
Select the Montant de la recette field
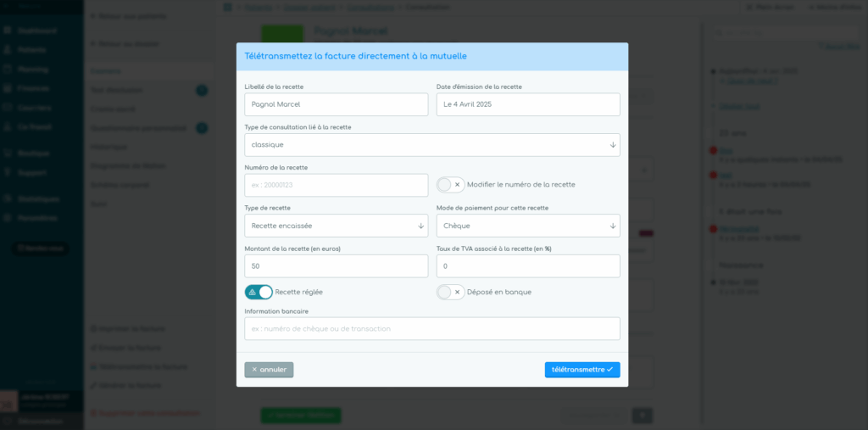coord(336,266)
